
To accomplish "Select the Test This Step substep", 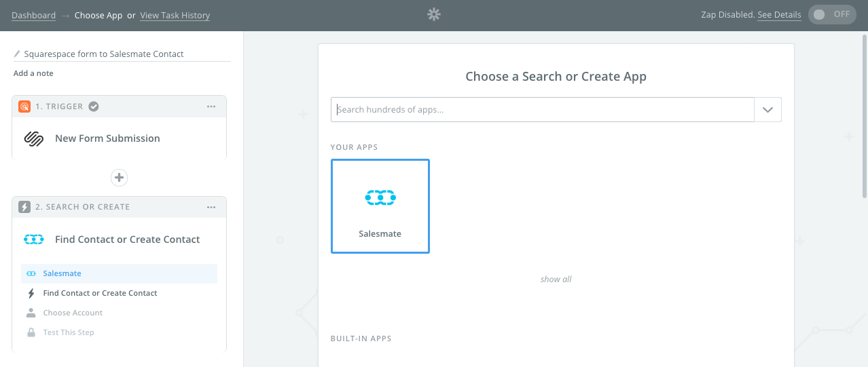I will pos(119,332).
